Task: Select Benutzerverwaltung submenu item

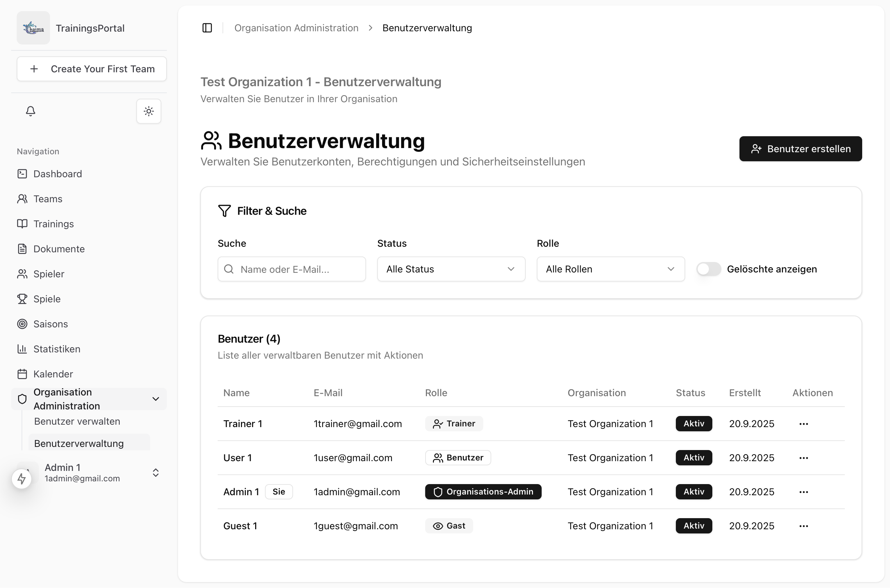Action: click(89, 443)
